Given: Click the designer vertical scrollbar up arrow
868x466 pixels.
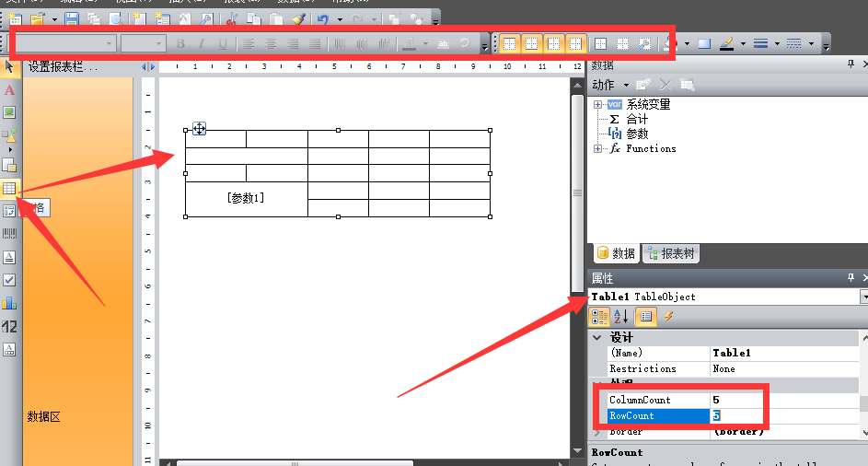Looking at the screenshot, I should coord(577,86).
